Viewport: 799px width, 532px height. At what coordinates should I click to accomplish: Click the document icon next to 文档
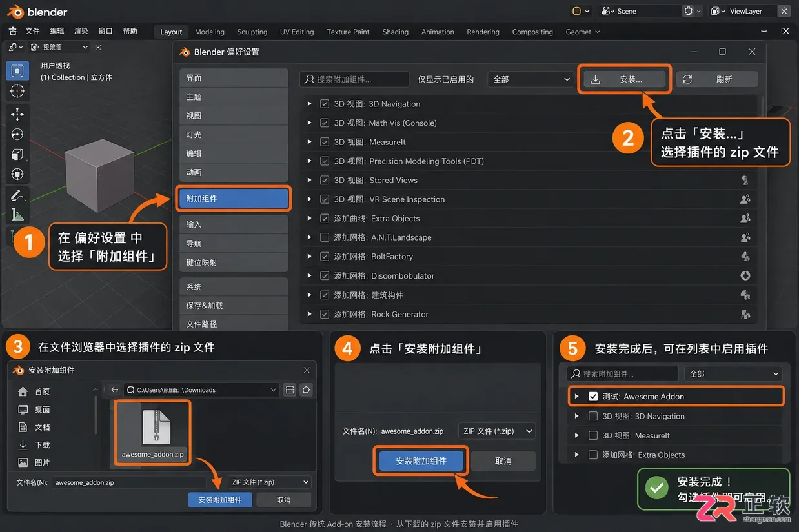23,427
